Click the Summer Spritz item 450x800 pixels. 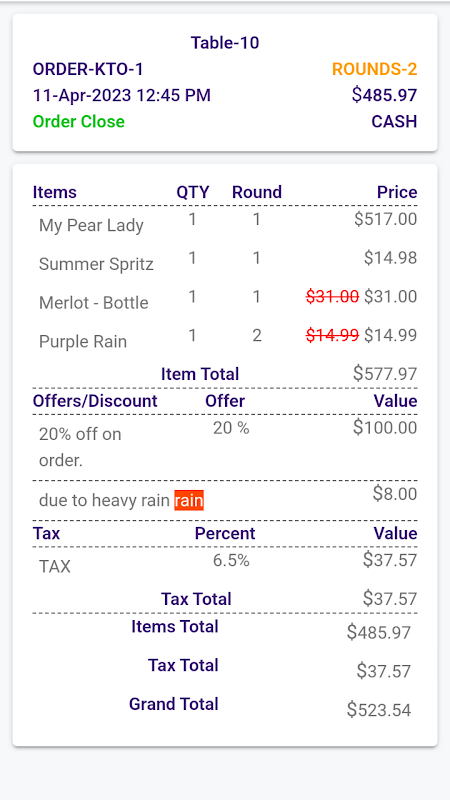point(96,264)
